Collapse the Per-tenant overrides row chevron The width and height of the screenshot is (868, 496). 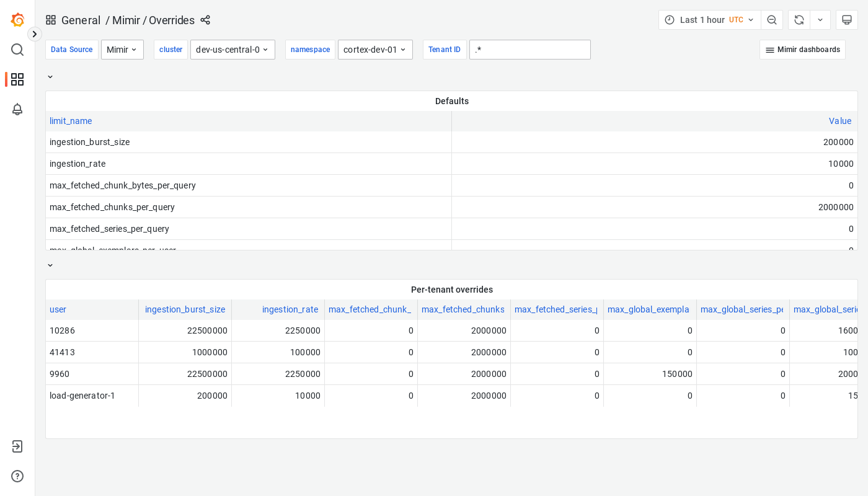click(50, 265)
